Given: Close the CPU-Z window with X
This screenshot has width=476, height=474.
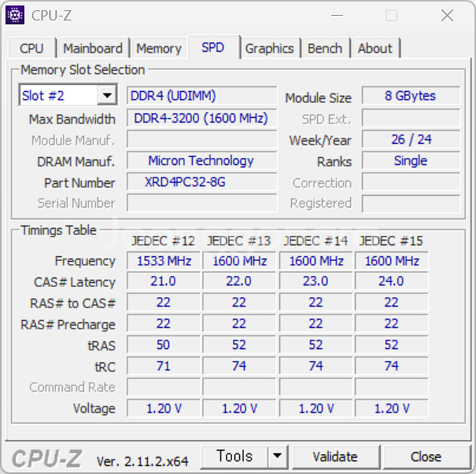Looking at the screenshot, I should (447, 15).
